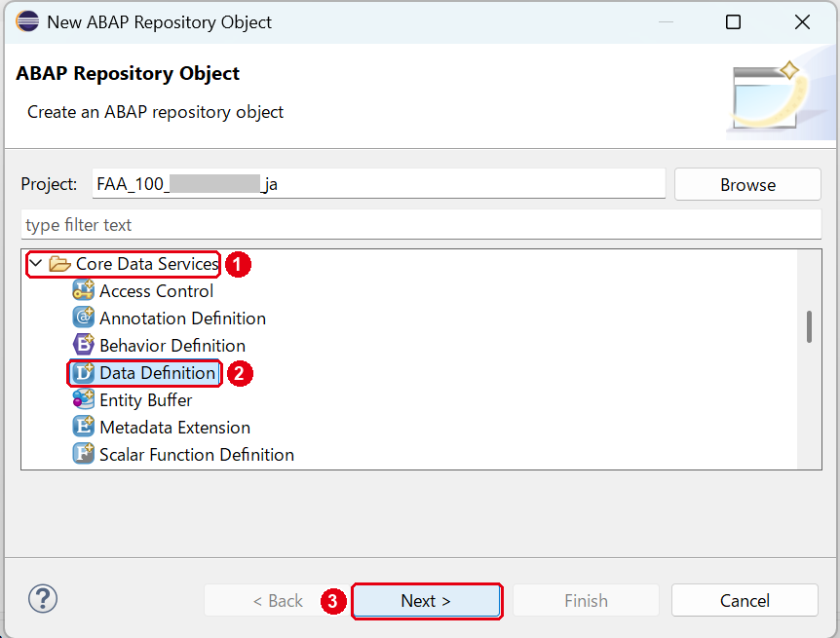Click the Access Control key icon
This screenshot has width=840, height=638.
(x=83, y=290)
